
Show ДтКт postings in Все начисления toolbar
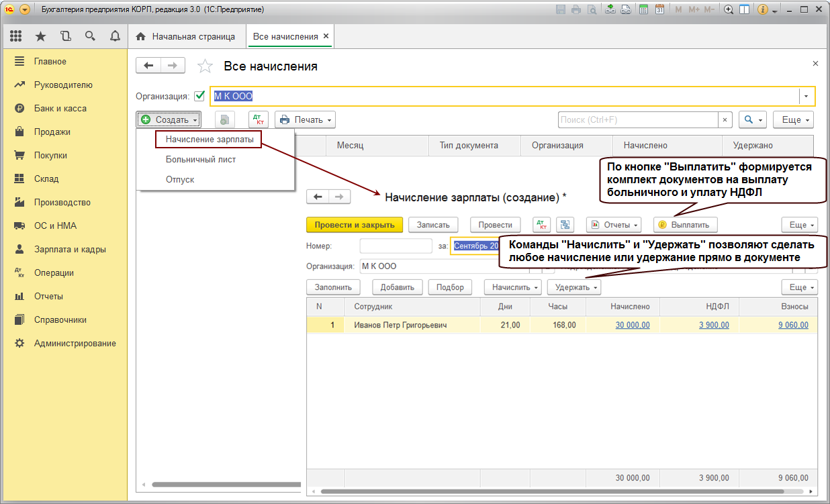click(259, 119)
